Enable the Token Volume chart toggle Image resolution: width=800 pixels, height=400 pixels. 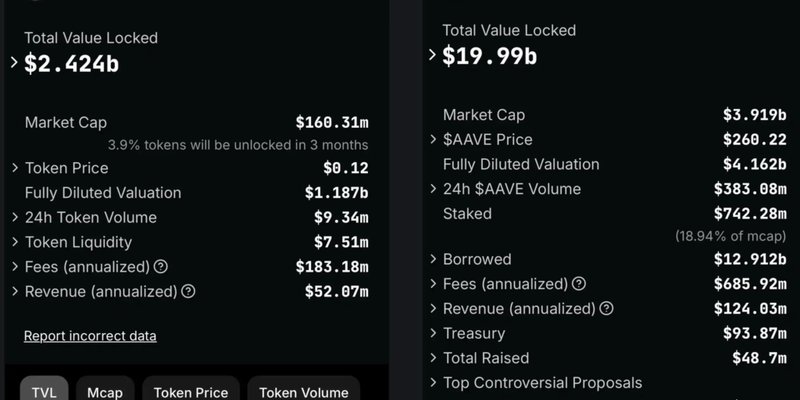[304, 389]
